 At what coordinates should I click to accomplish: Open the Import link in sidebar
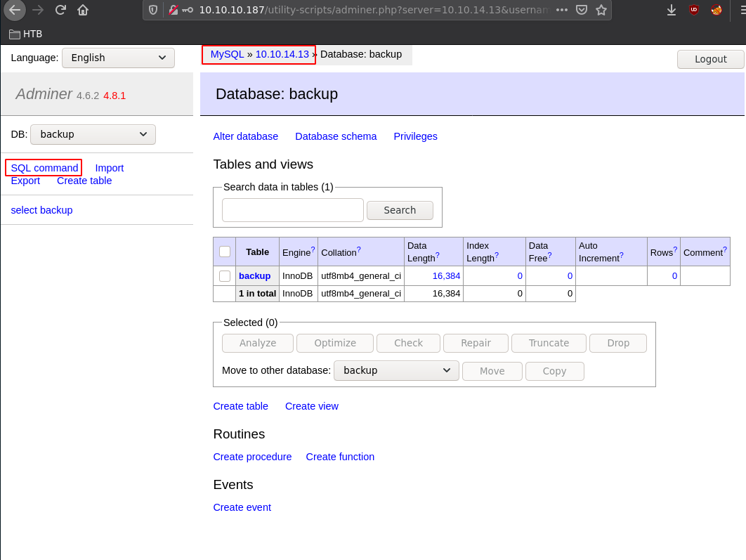110,168
